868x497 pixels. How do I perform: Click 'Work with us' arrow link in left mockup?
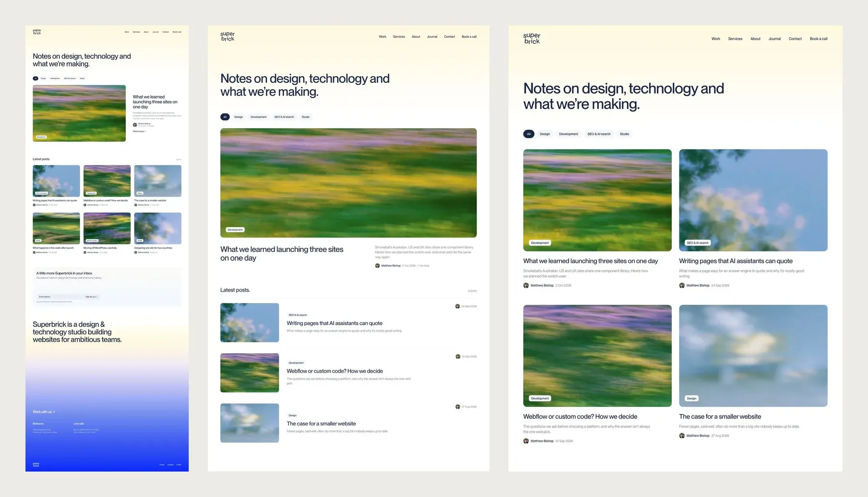(x=44, y=412)
